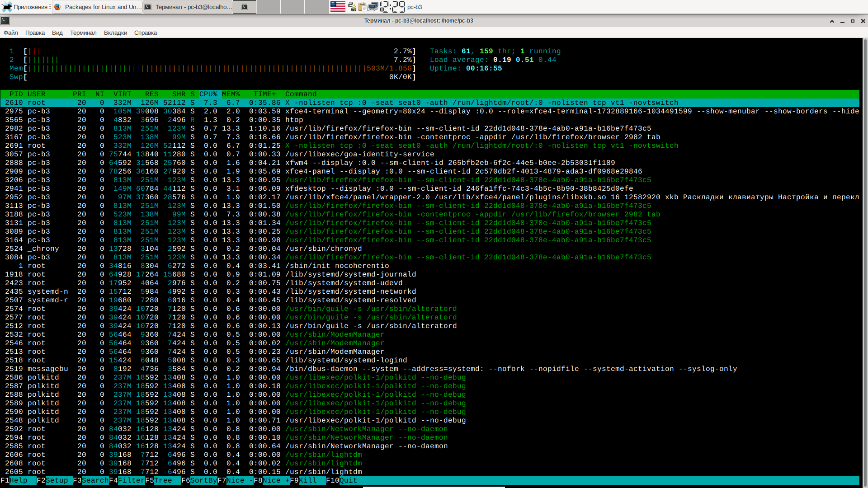
Task: Select the systemd-networkd process row
Action: (x=429, y=291)
